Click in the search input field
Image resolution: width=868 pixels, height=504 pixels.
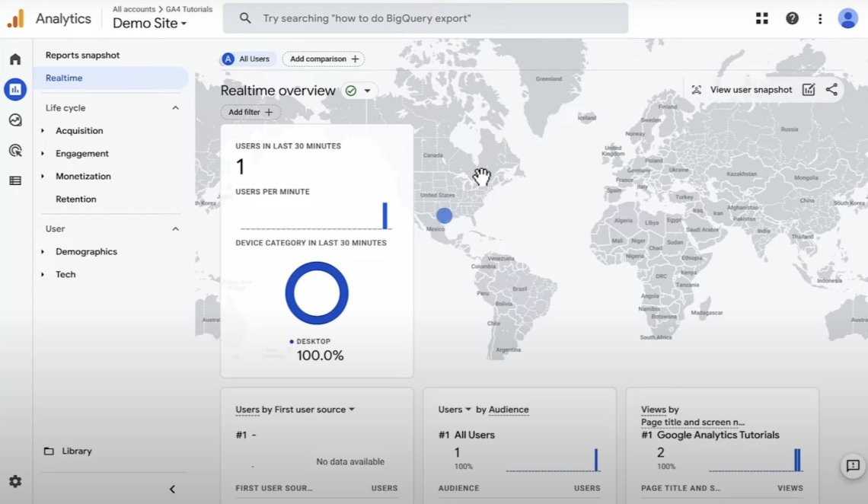point(425,18)
